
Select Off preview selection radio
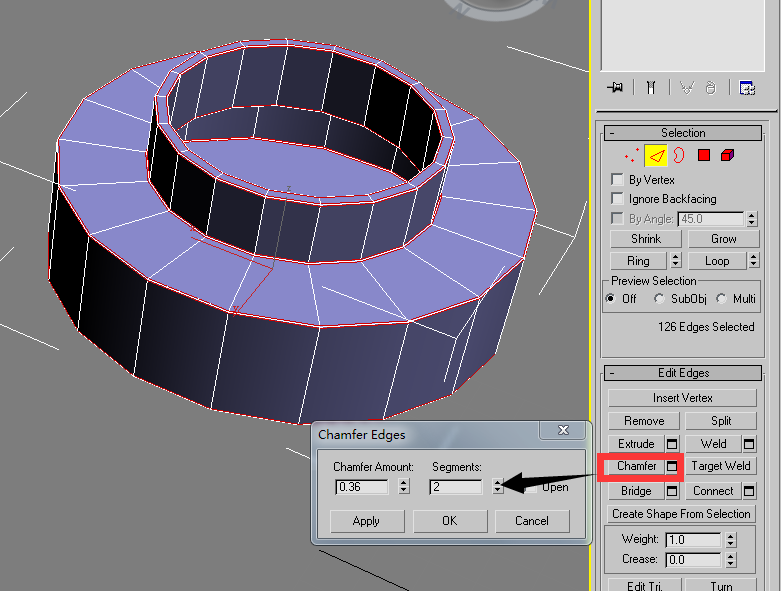pos(610,299)
